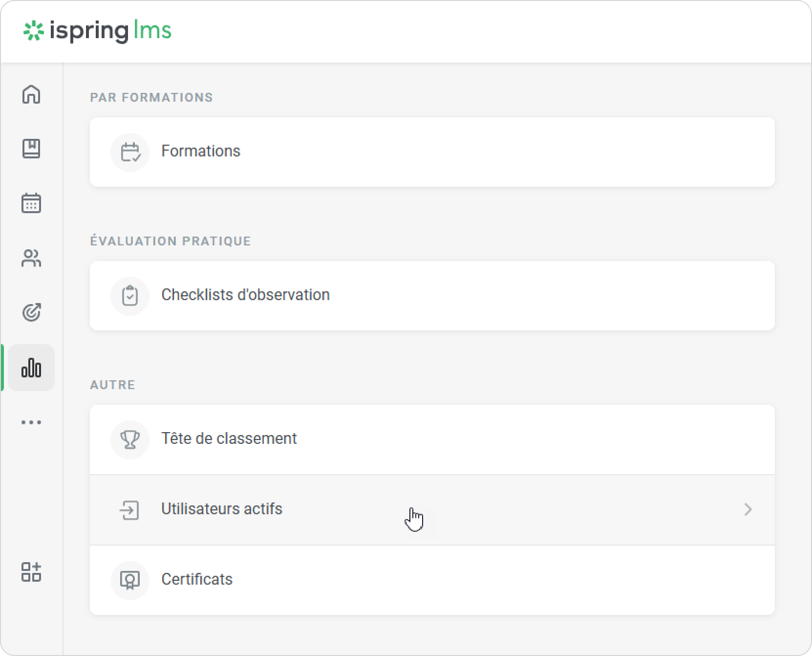Open the Certificats report
The image size is (812, 656).
(x=197, y=579)
